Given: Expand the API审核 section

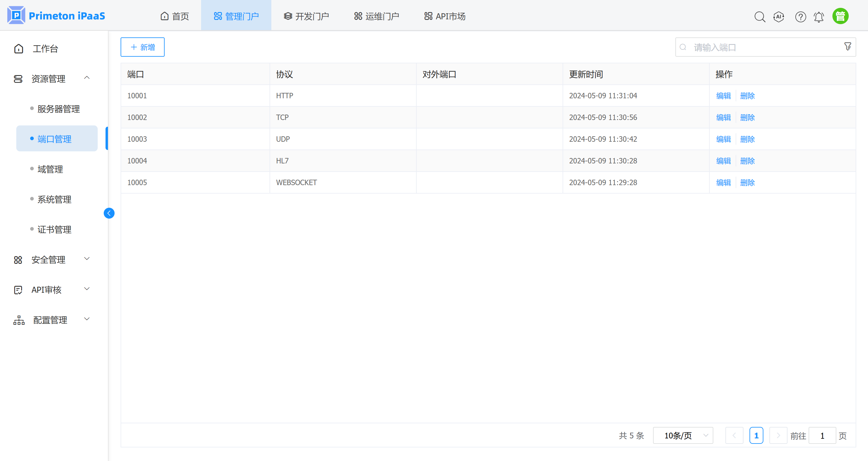Looking at the screenshot, I should pyautogui.click(x=87, y=289).
